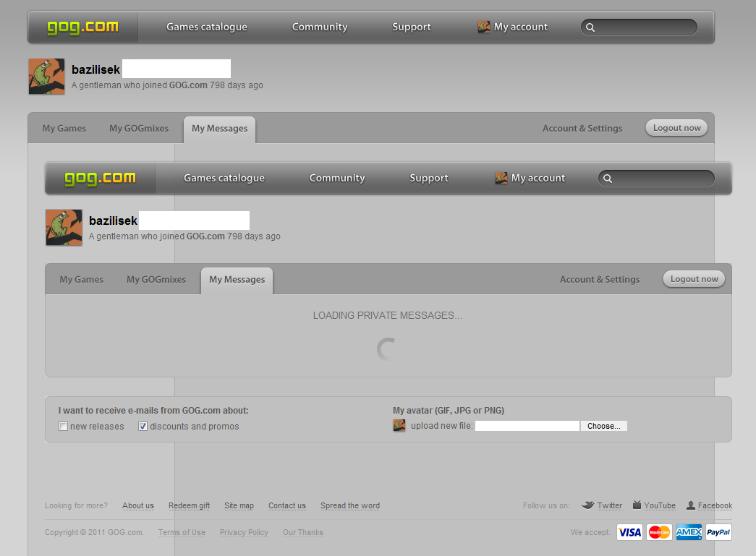756x556 pixels.
Task: Open My account in the outer navigation bar
Action: click(521, 27)
